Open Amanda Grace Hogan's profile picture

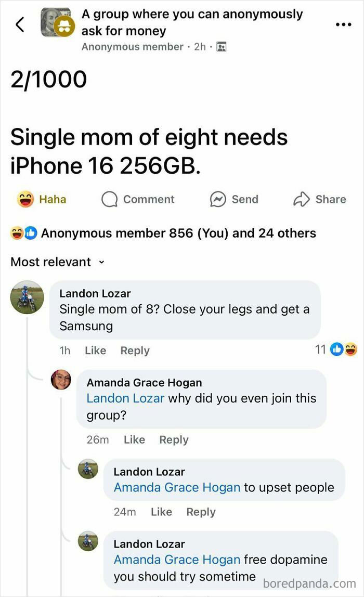[x=61, y=380]
